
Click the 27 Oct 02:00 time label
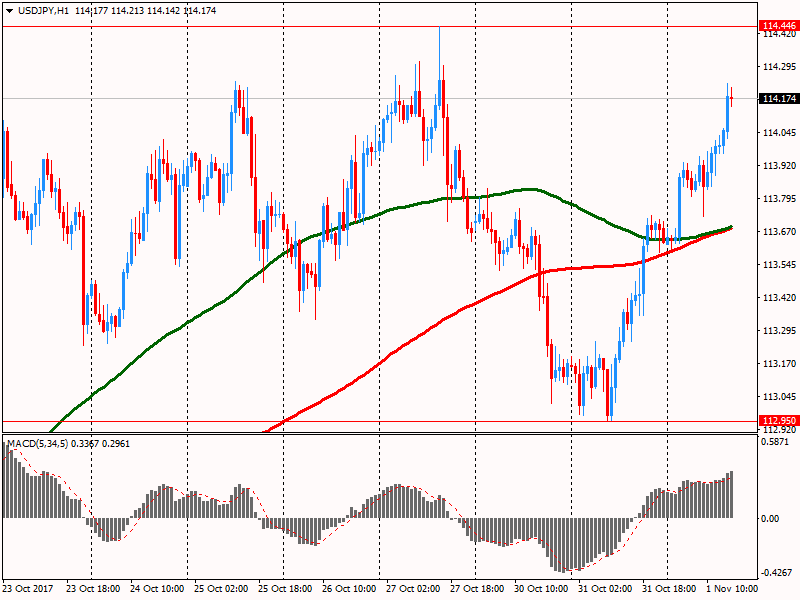(x=413, y=589)
